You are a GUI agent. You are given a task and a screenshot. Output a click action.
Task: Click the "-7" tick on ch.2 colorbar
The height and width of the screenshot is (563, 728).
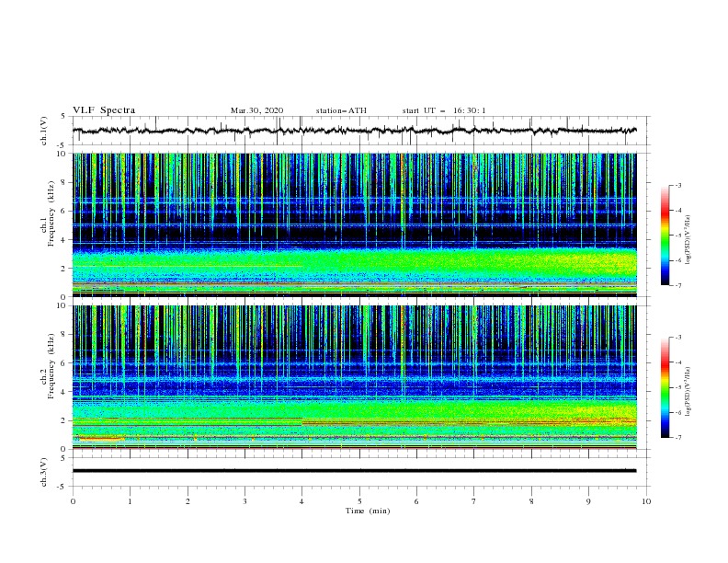(x=678, y=437)
